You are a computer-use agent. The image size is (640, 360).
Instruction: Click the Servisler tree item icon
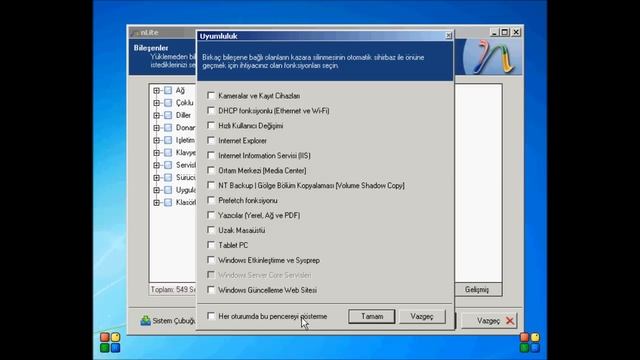click(x=168, y=165)
